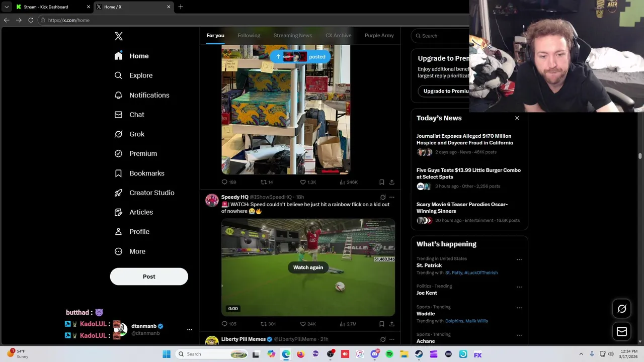Like the post with 1.3K likes
644x362 pixels.
click(x=308, y=182)
